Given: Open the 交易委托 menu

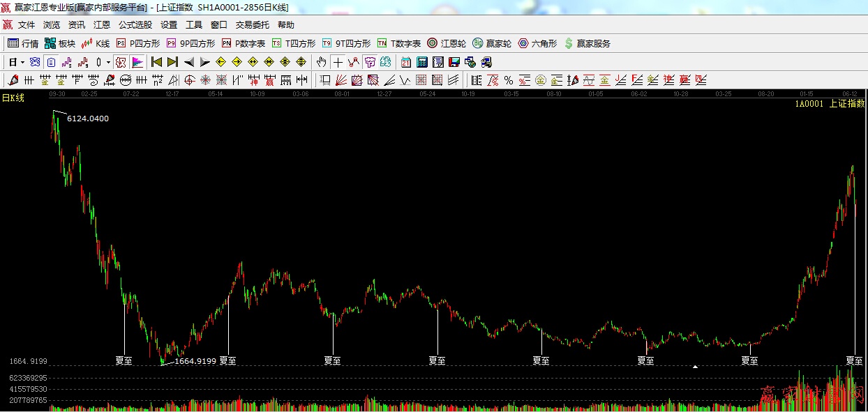Looking at the screenshot, I should pyautogui.click(x=252, y=25).
